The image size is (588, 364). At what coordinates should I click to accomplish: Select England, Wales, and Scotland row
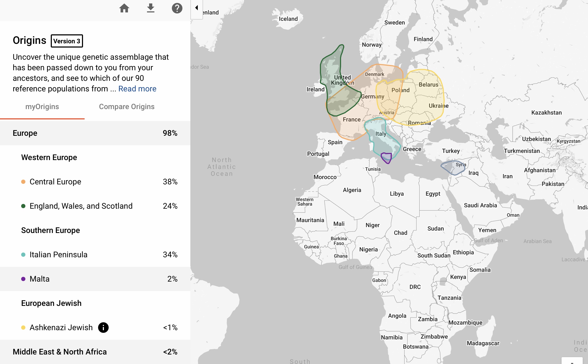(95, 206)
